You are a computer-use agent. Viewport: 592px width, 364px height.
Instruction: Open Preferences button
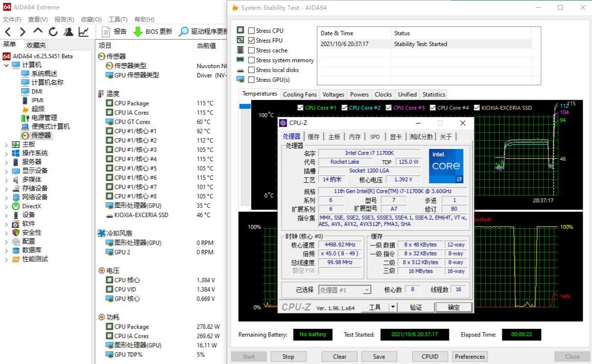tap(470, 357)
